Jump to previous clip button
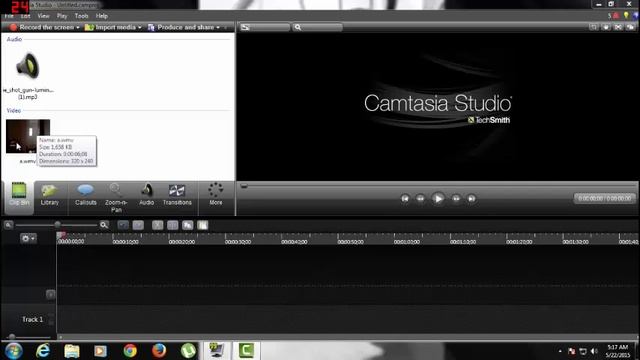This screenshot has height=360, width=640. pyautogui.click(x=405, y=198)
